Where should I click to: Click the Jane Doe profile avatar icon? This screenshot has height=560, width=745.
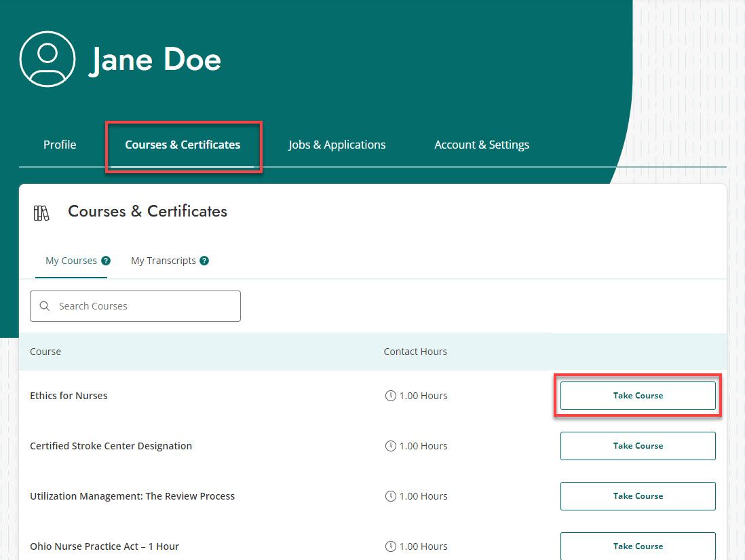click(47, 59)
